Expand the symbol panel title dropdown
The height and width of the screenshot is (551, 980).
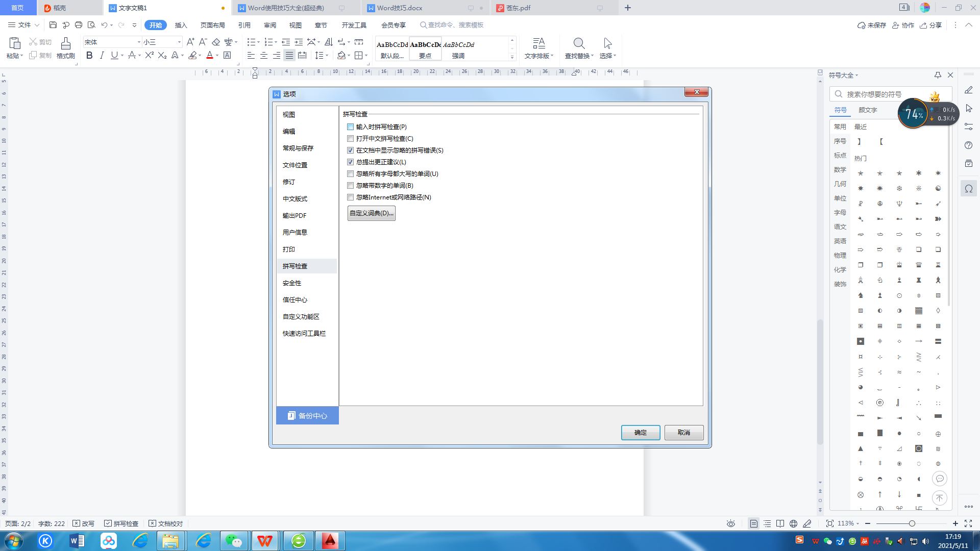click(857, 76)
